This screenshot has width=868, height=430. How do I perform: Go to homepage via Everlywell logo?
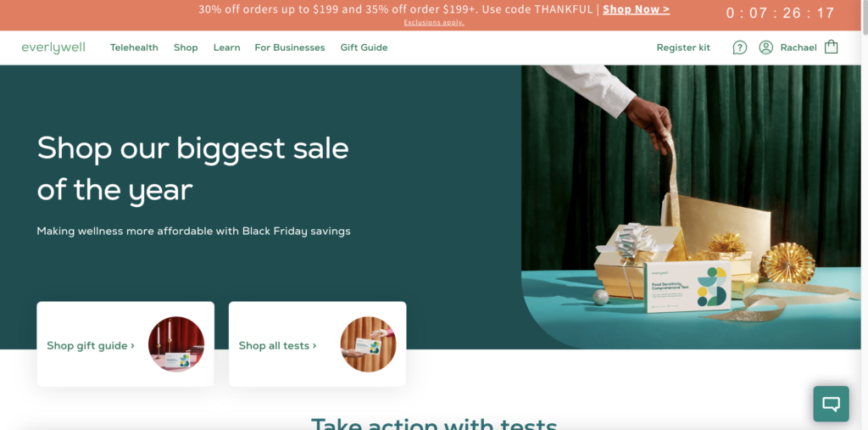tap(53, 47)
